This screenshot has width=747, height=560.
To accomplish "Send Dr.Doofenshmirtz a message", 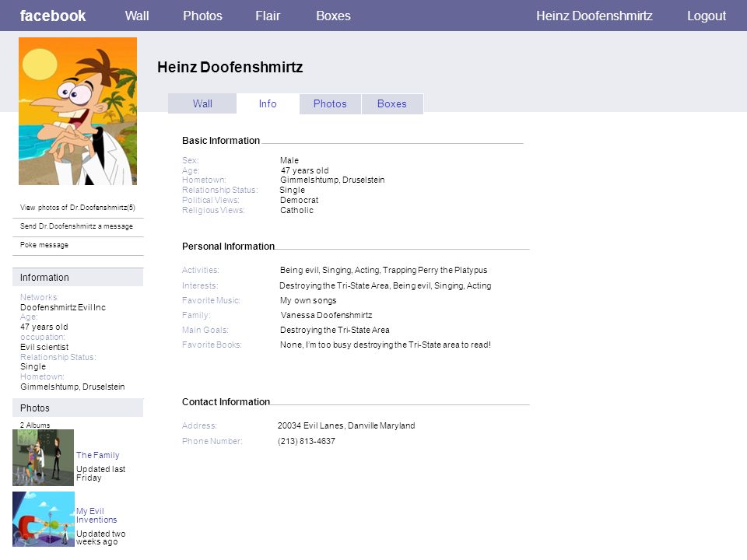I will tap(76, 226).
